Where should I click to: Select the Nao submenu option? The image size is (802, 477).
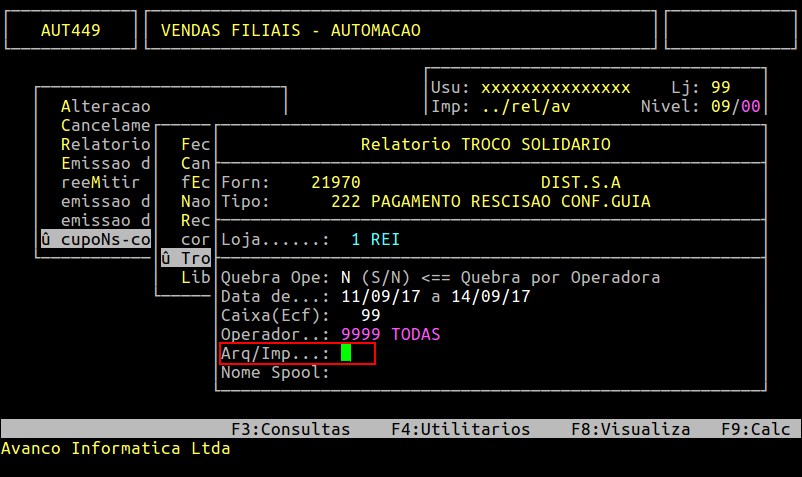click(195, 201)
